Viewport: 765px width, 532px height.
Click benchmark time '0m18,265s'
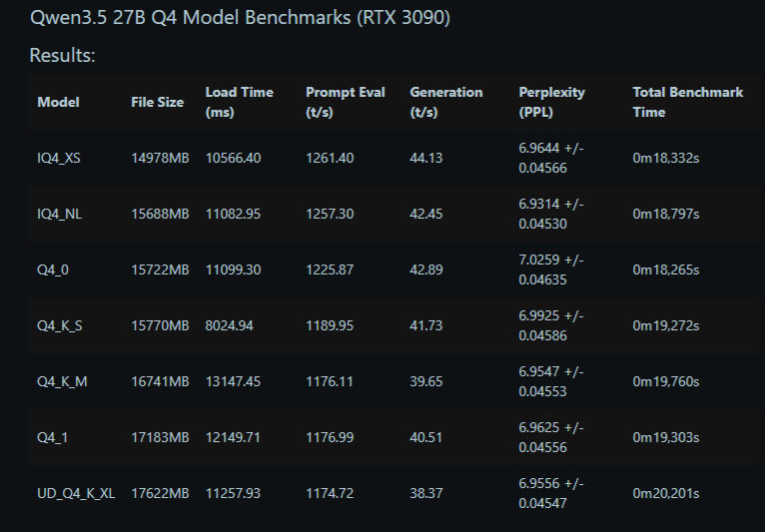click(665, 269)
